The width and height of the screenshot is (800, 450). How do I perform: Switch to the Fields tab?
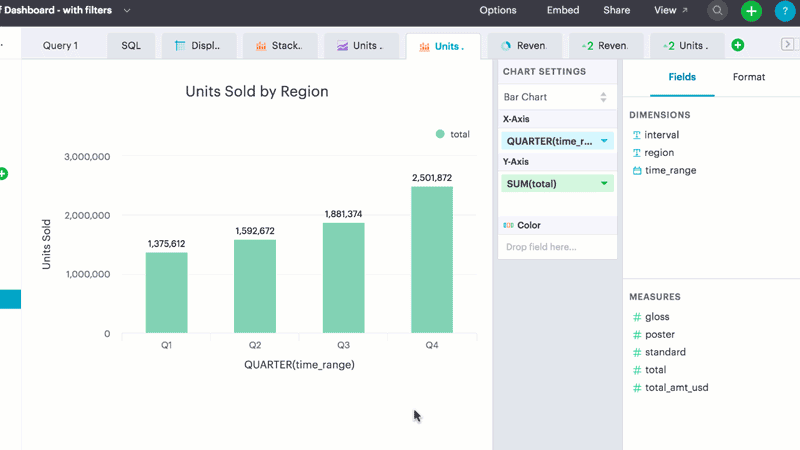pyautogui.click(x=682, y=77)
